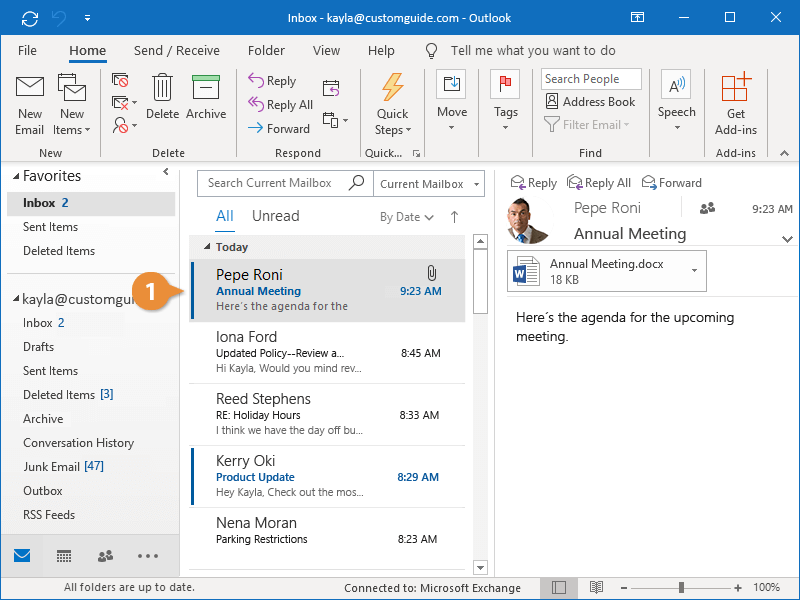Switch to Calendar view
800x600 pixels.
(x=64, y=556)
